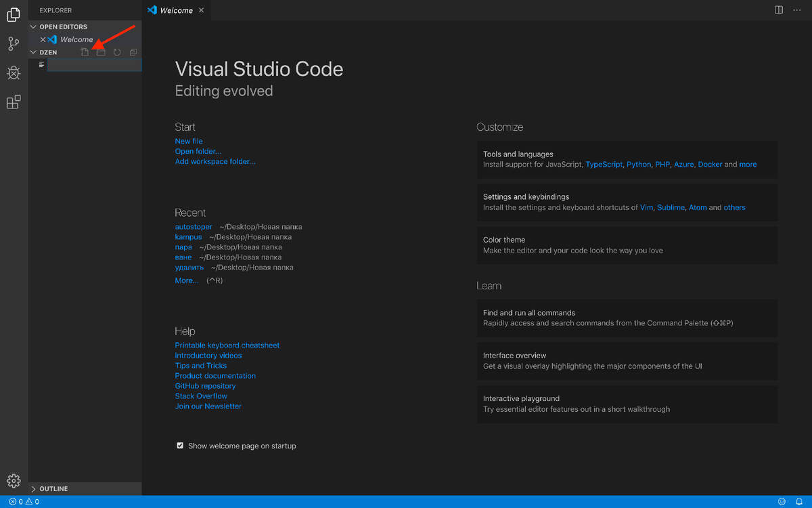
Task: Click the new file name input field
Action: click(x=94, y=65)
